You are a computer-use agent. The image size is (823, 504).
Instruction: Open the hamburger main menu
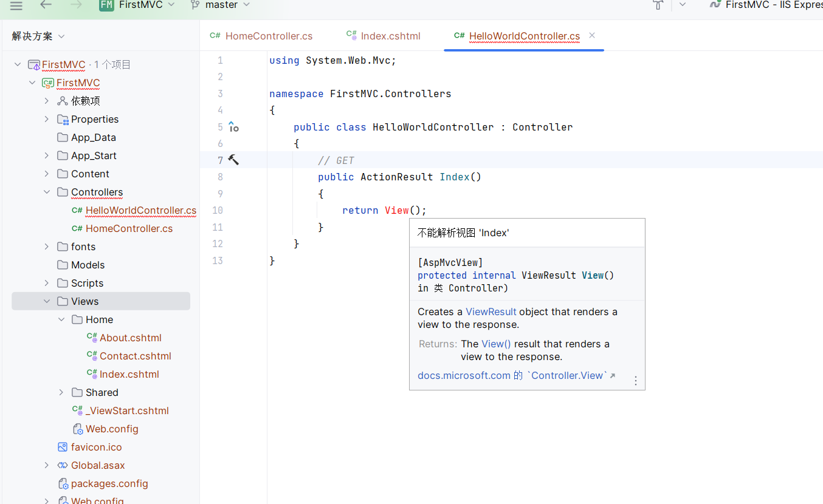pyautogui.click(x=16, y=5)
